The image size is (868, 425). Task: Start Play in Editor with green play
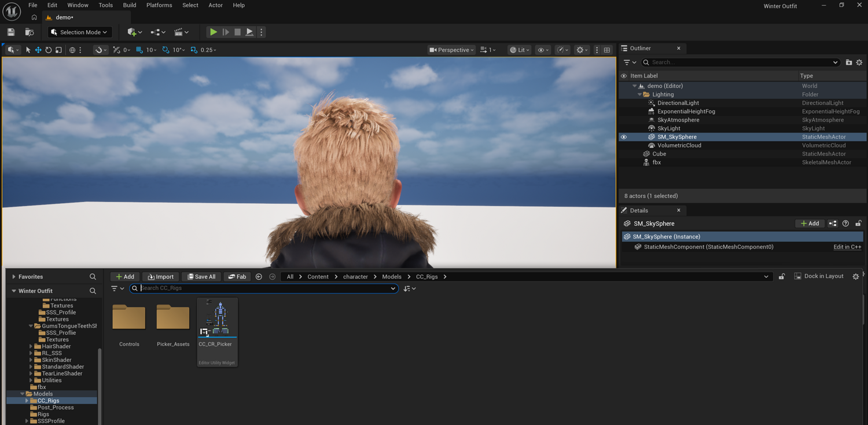click(214, 32)
